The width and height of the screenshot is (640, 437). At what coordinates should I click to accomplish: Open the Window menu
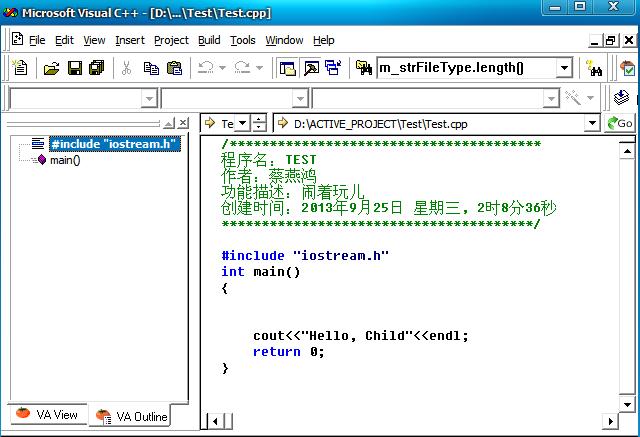pyautogui.click(x=284, y=40)
